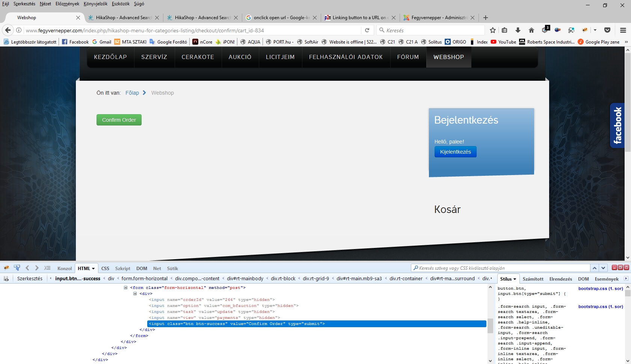Open the Gmail bookmark
This screenshot has width=631, height=364.
coord(102,42)
